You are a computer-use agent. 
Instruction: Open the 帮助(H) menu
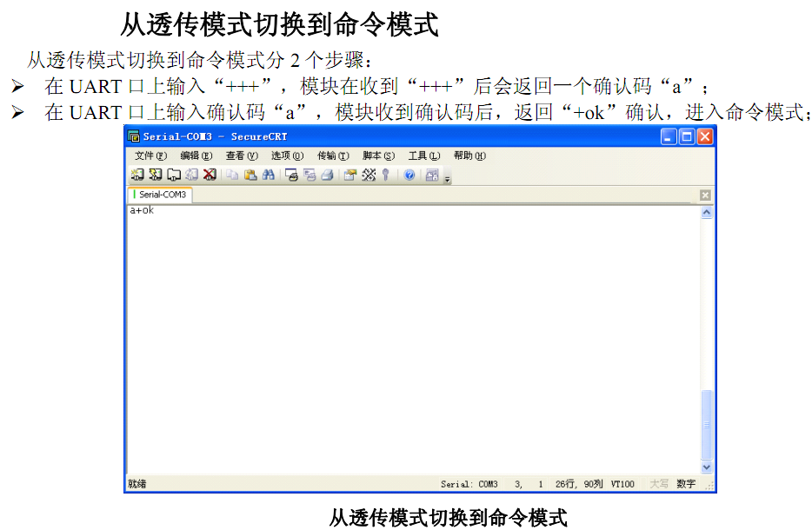coord(469,156)
